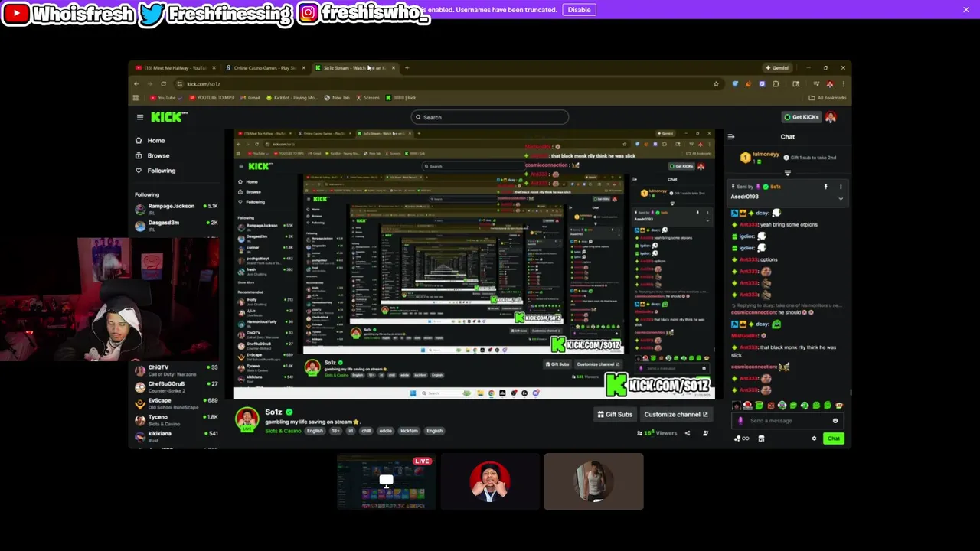Open EvScape channel in outer sidebar
The height and width of the screenshot is (551, 980).
(176, 403)
